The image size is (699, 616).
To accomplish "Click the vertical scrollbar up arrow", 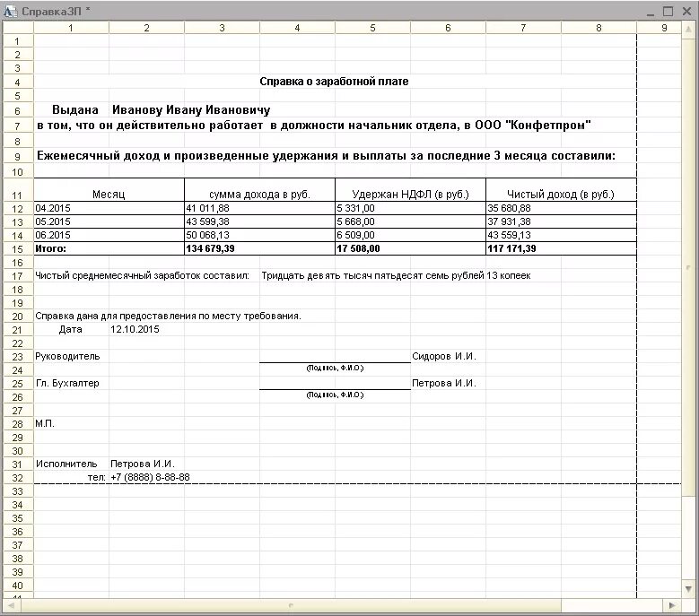I will 689,30.
